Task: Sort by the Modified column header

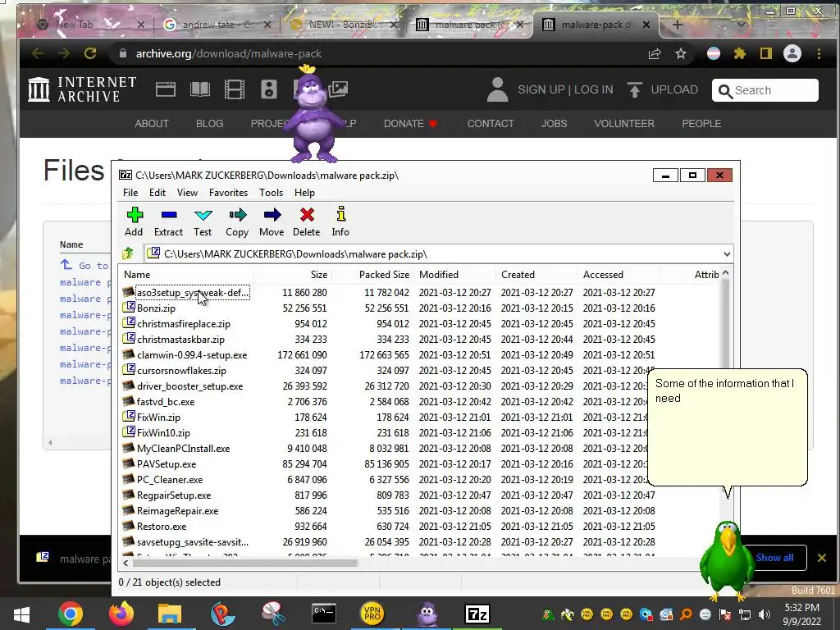Action: tap(455, 275)
